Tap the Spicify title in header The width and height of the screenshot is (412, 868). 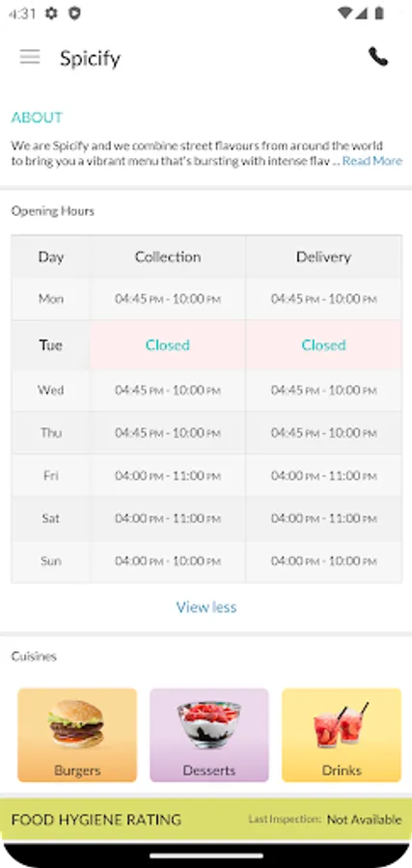point(91,58)
